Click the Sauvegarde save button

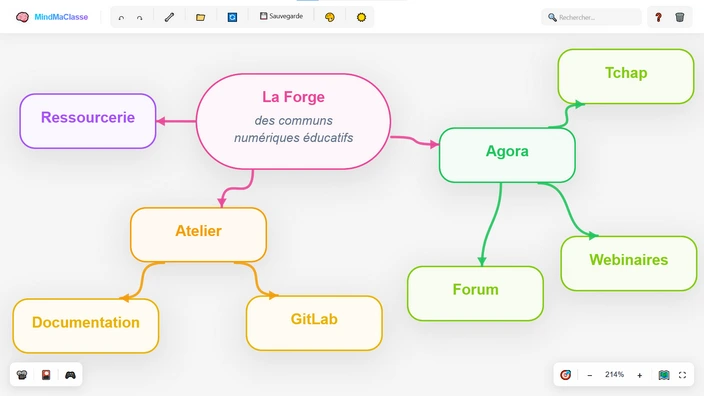click(x=282, y=17)
